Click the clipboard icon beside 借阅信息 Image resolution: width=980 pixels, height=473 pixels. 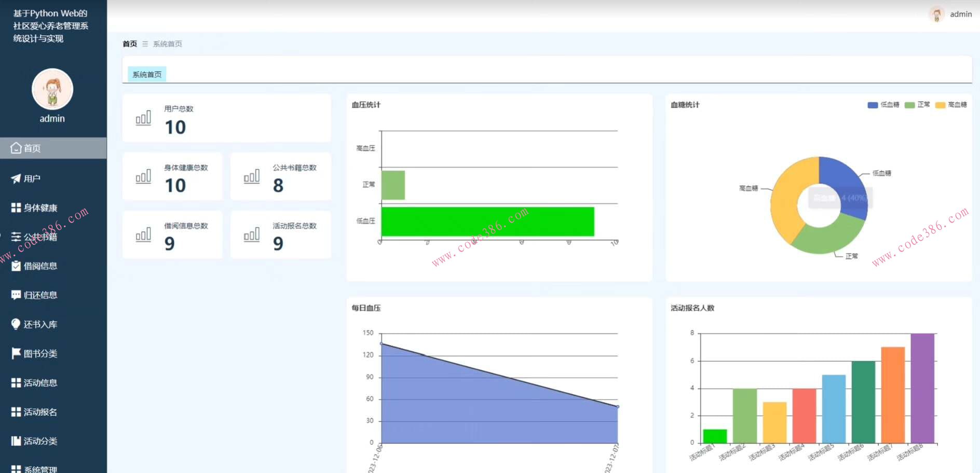pos(16,266)
